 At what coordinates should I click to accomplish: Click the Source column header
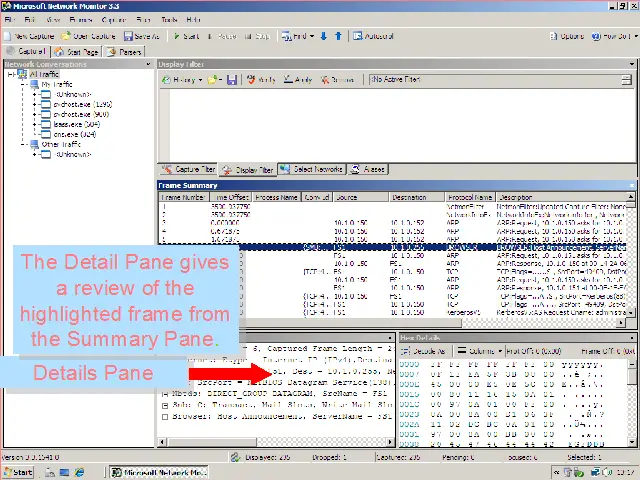(x=361, y=197)
